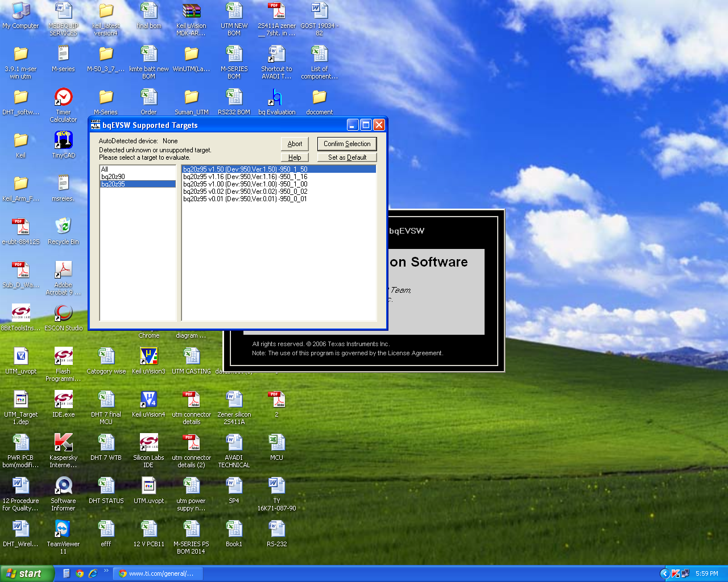Select the RS-232 document icon

pyautogui.click(x=276, y=534)
